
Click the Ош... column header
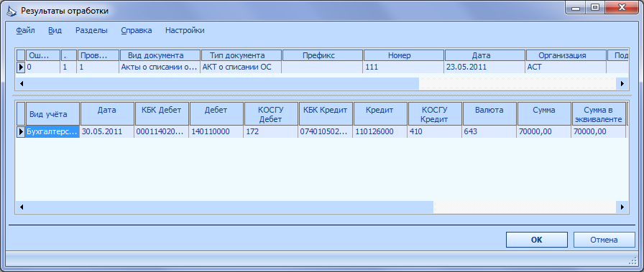[43, 55]
